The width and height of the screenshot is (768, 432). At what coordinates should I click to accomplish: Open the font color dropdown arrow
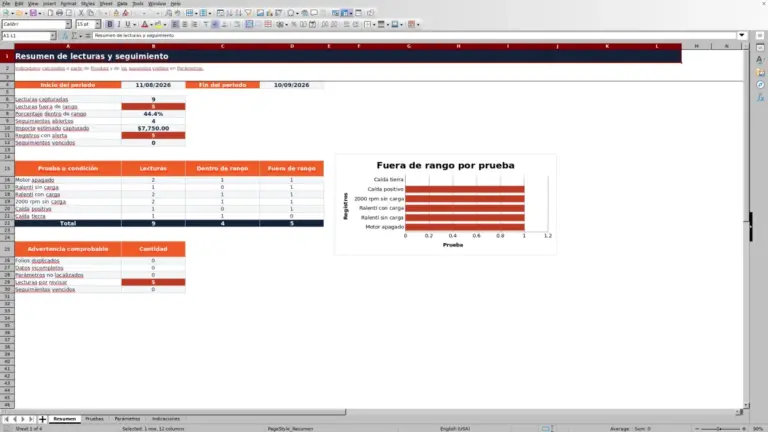pos(151,24)
